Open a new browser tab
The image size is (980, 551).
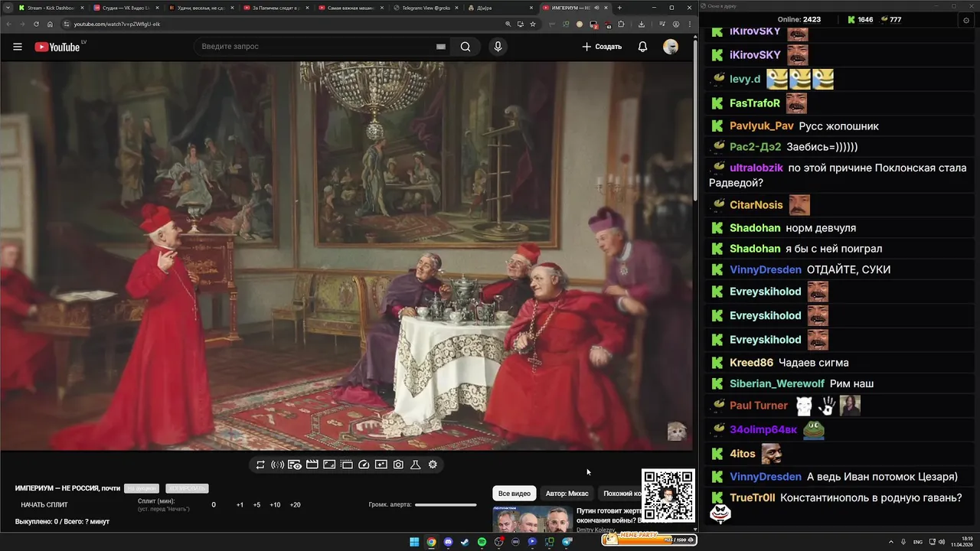coord(619,8)
